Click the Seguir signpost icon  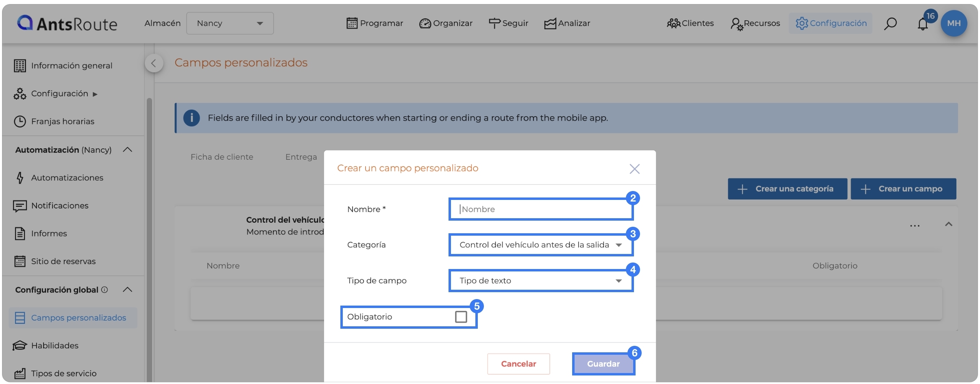pos(494,23)
